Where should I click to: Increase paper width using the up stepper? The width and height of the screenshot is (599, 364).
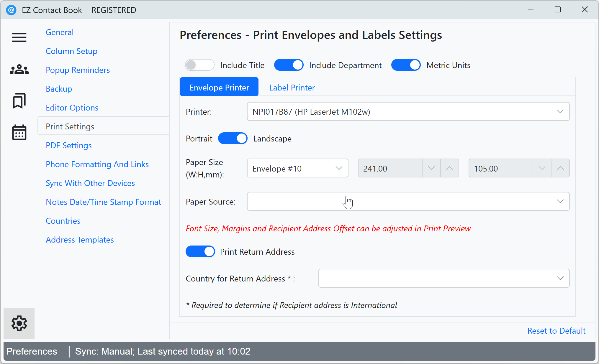(449, 168)
